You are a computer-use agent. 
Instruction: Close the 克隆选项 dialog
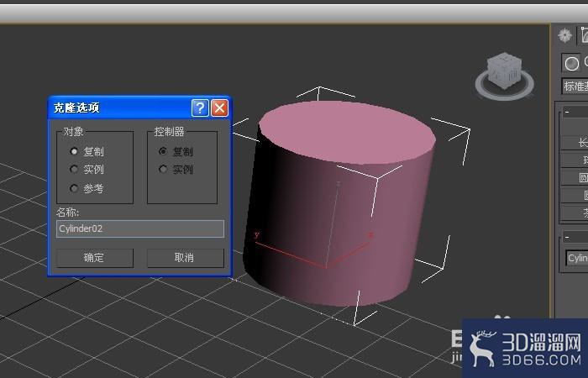[x=219, y=108]
